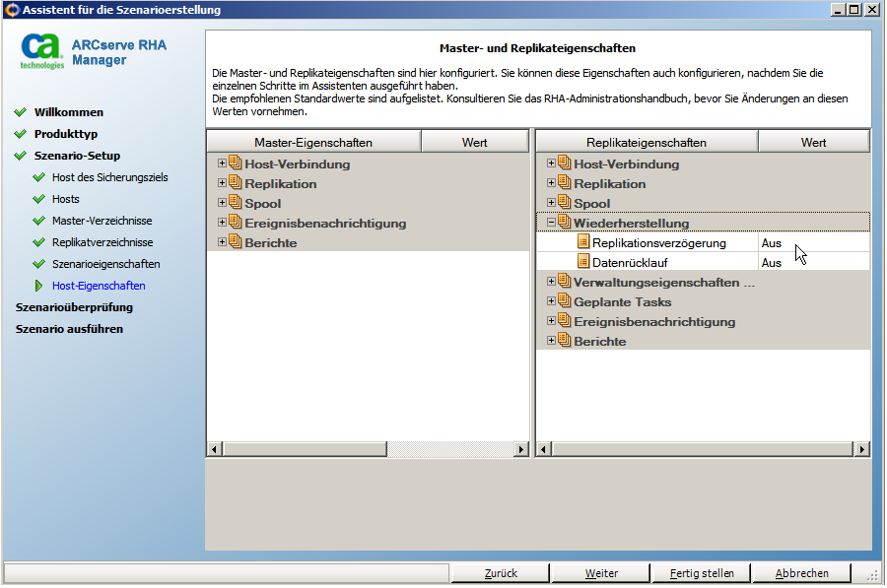Click Ereignisbenachrichtigung folder icon in Master properties
This screenshot has height=588, width=887.
click(236, 223)
